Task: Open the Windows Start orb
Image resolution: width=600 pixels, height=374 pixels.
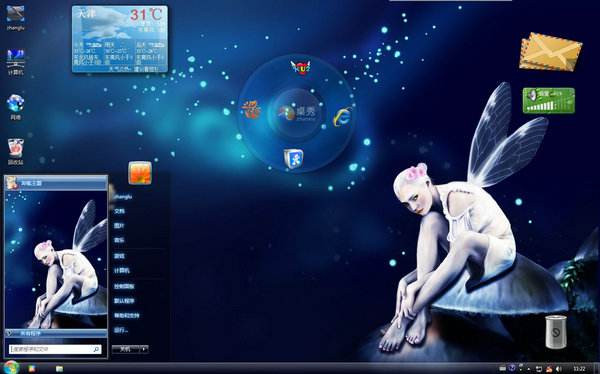Action: point(11,367)
